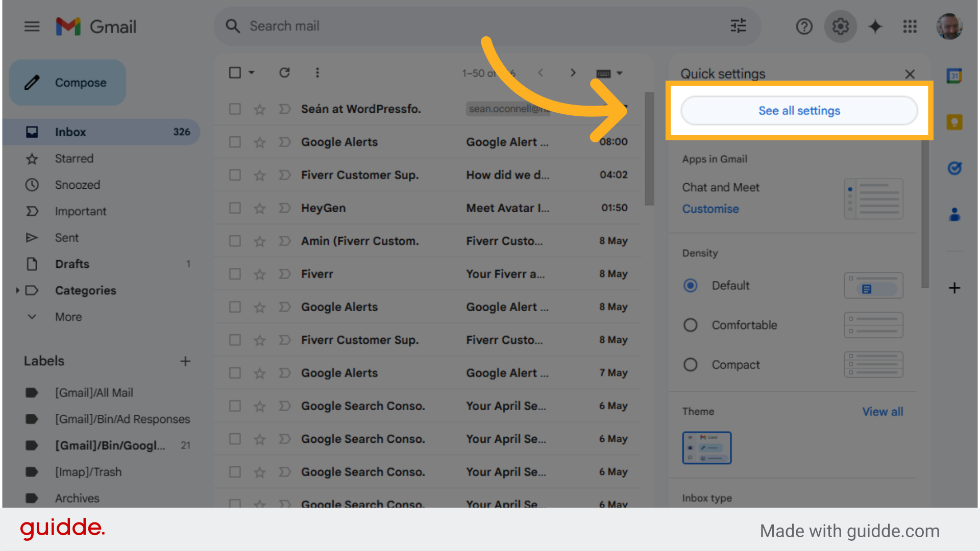This screenshot has width=980, height=551.
Task: Star the HeyGen email
Action: point(260,208)
